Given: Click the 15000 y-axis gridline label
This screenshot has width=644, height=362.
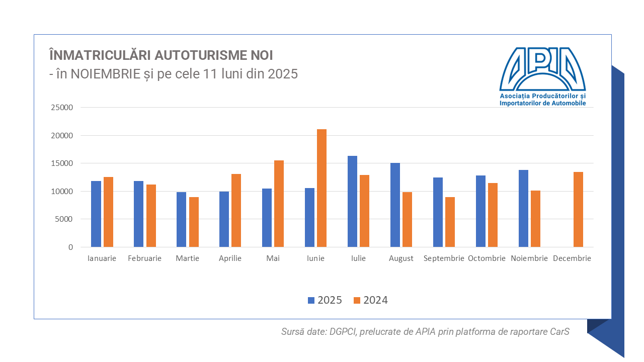Looking at the screenshot, I should [x=63, y=163].
